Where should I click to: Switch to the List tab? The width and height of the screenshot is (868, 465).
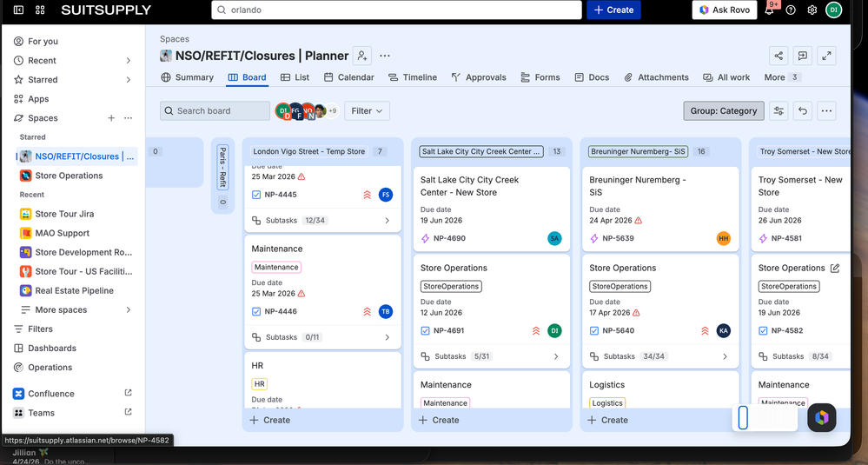(x=295, y=77)
